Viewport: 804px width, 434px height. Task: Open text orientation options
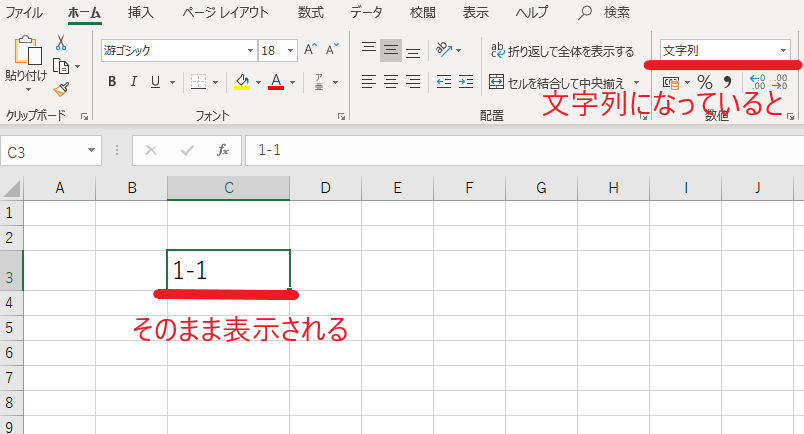click(448, 50)
